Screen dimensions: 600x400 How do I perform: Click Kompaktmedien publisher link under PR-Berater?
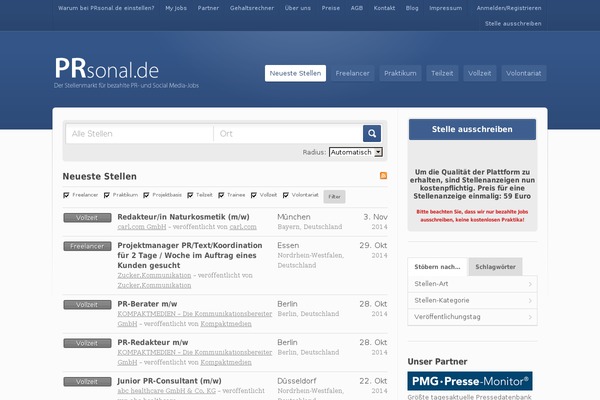226,324
